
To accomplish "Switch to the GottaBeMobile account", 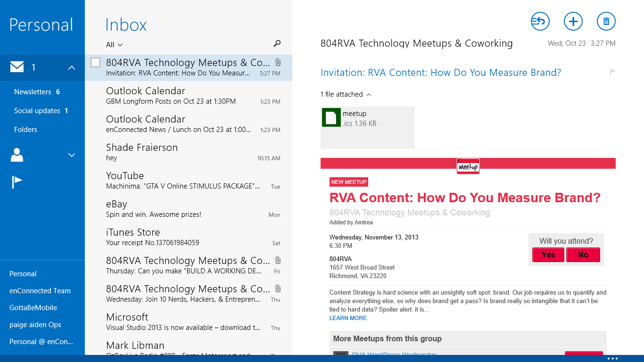I will (x=33, y=308).
